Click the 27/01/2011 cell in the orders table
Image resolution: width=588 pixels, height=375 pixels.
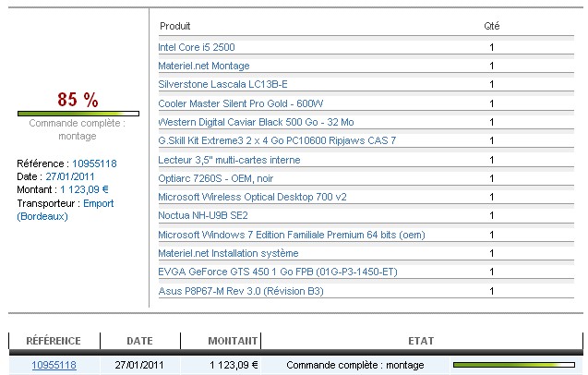click(x=139, y=365)
